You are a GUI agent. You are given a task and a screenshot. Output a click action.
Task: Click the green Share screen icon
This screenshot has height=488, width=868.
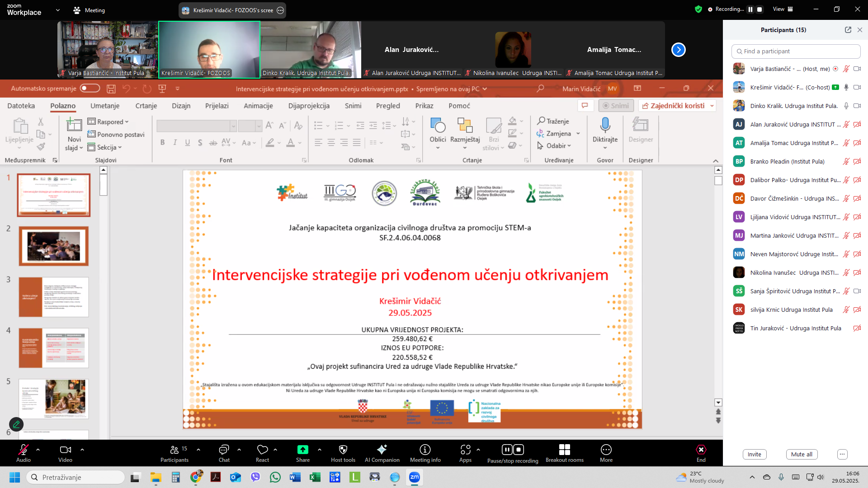click(302, 450)
